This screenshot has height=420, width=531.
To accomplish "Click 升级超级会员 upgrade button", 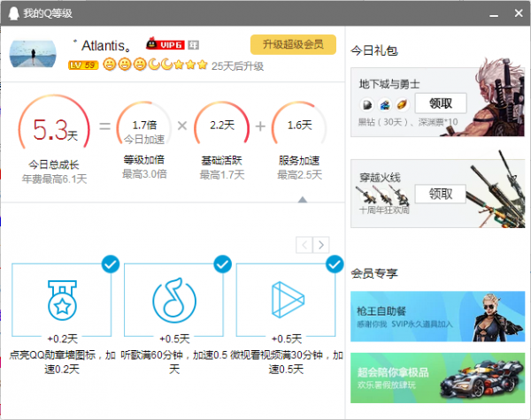I will (293, 44).
